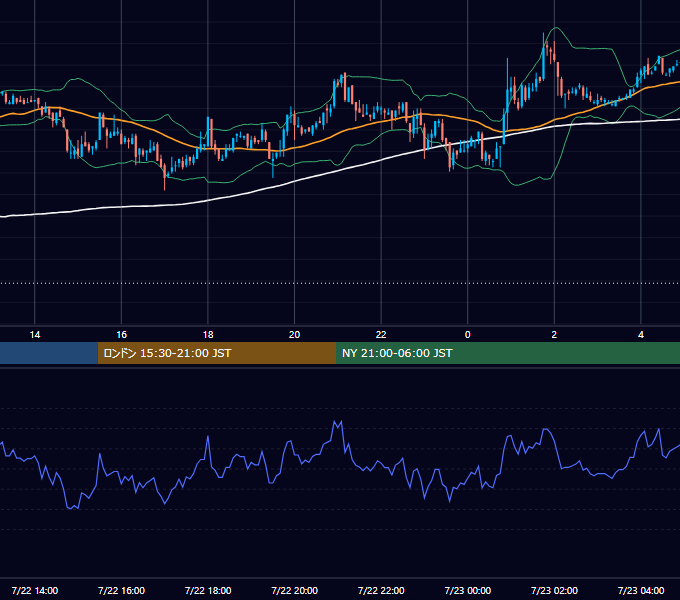Click the 2 hour axis label

click(554, 335)
